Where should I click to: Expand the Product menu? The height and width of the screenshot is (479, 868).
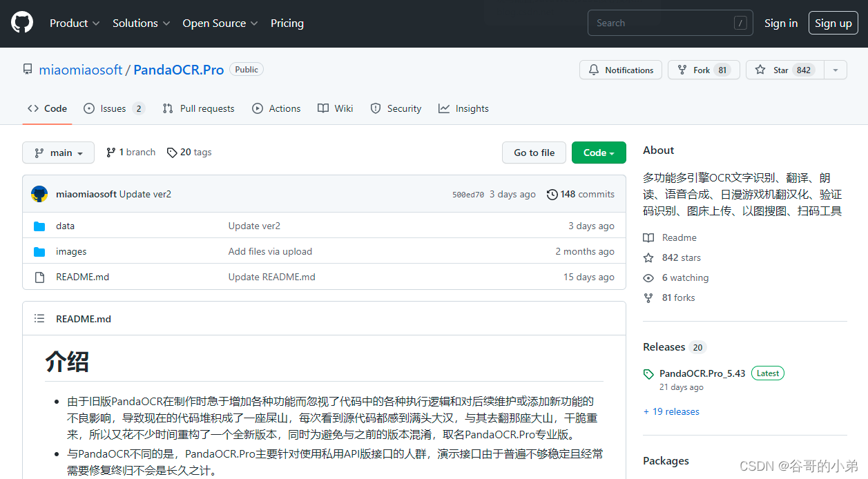pyautogui.click(x=75, y=23)
